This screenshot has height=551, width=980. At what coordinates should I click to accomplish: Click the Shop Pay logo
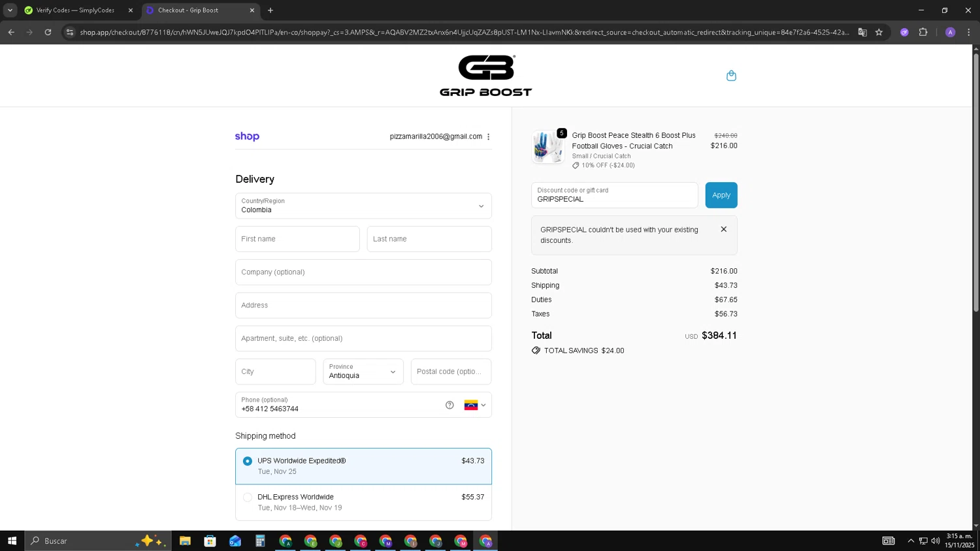(x=247, y=136)
